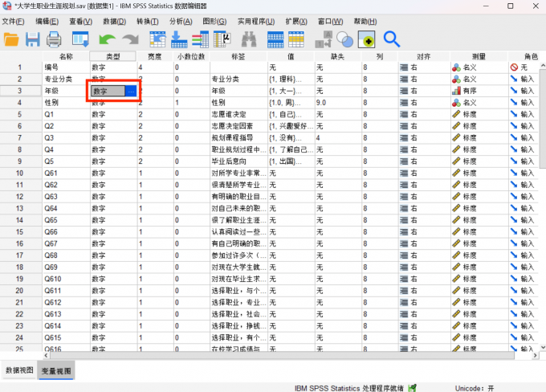Screen dimensions: 546x392
Task: Select row number 5 header
Action: [x=20, y=114]
